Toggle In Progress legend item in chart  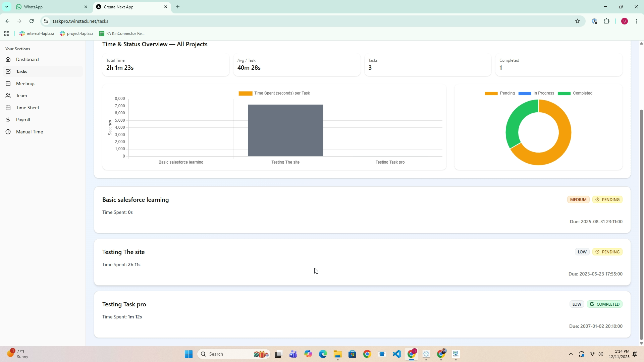point(536,94)
